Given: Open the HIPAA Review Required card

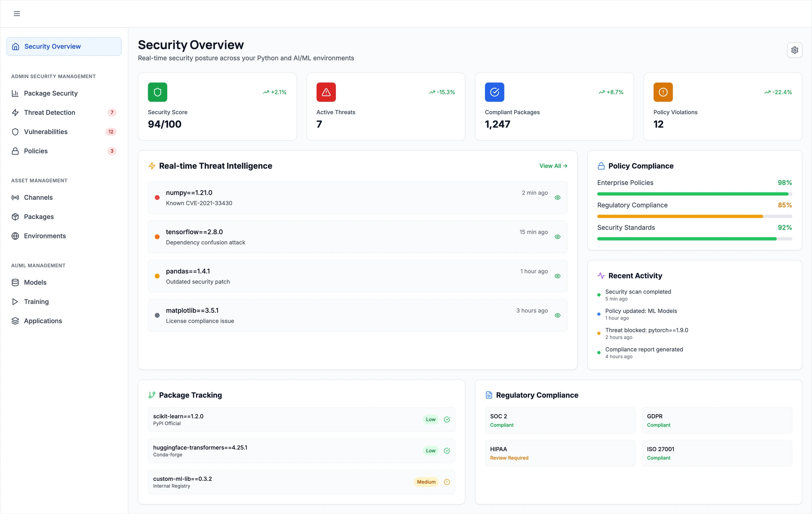Looking at the screenshot, I should tap(560, 453).
